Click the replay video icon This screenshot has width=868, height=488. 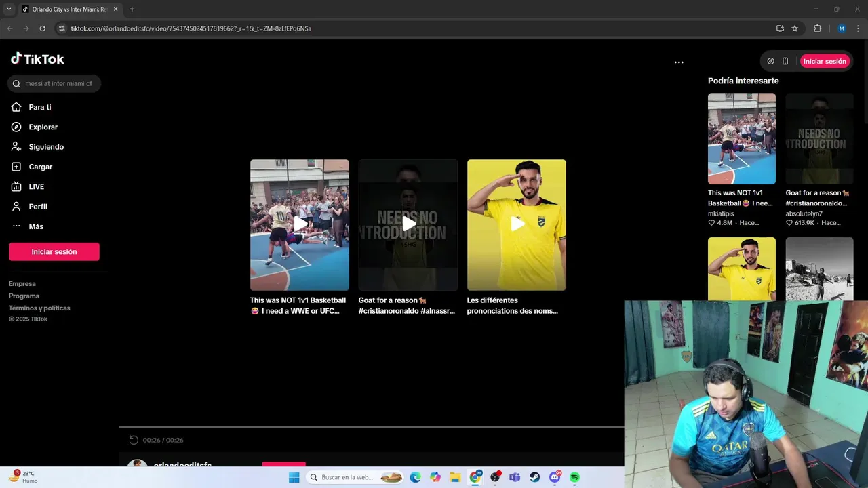pyautogui.click(x=134, y=440)
